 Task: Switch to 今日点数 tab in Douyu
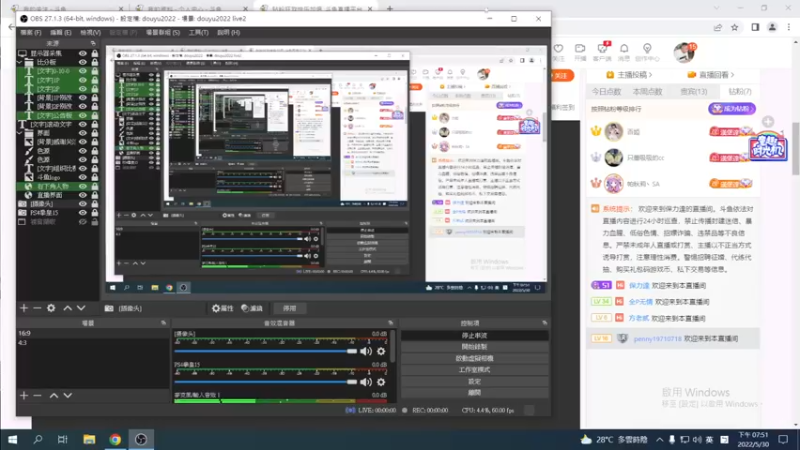(606, 92)
